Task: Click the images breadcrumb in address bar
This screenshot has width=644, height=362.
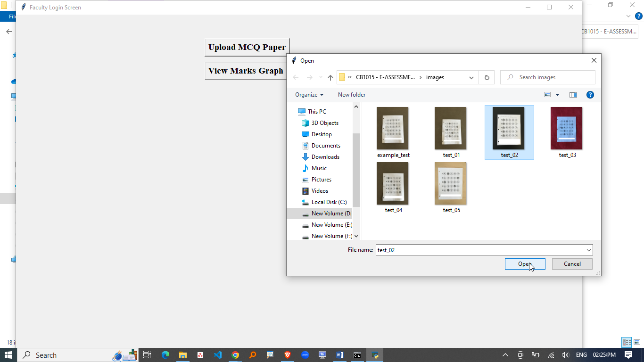Action: (x=435, y=77)
